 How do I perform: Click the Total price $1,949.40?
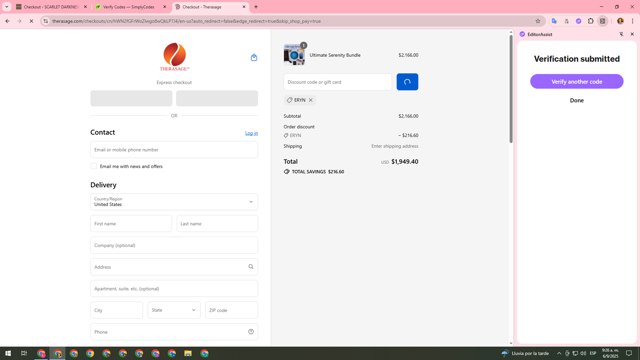tap(404, 162)
